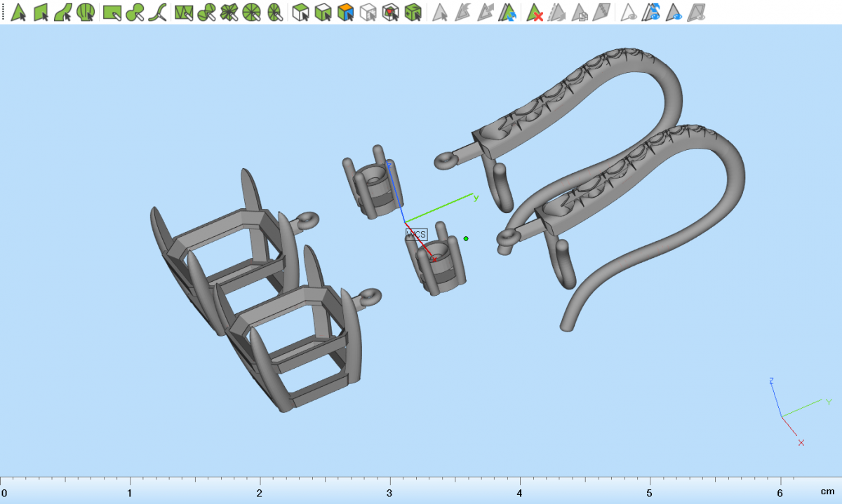Pick the curved line marking tool

pos(157,12)
